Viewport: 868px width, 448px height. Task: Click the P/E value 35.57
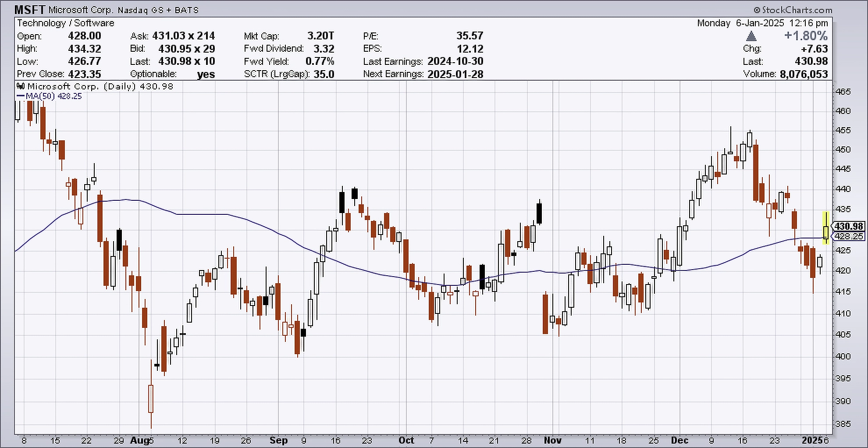tap(470, 36)
